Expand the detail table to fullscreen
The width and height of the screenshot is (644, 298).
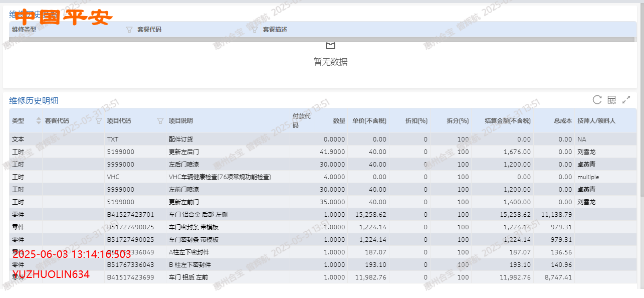click(x=626, y=100)
